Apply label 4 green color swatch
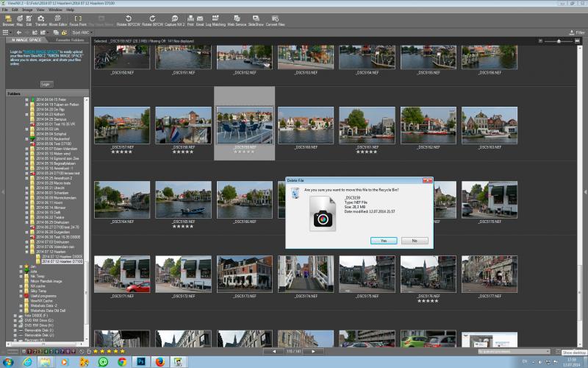The image size is (588, 368). coord(46,352)
